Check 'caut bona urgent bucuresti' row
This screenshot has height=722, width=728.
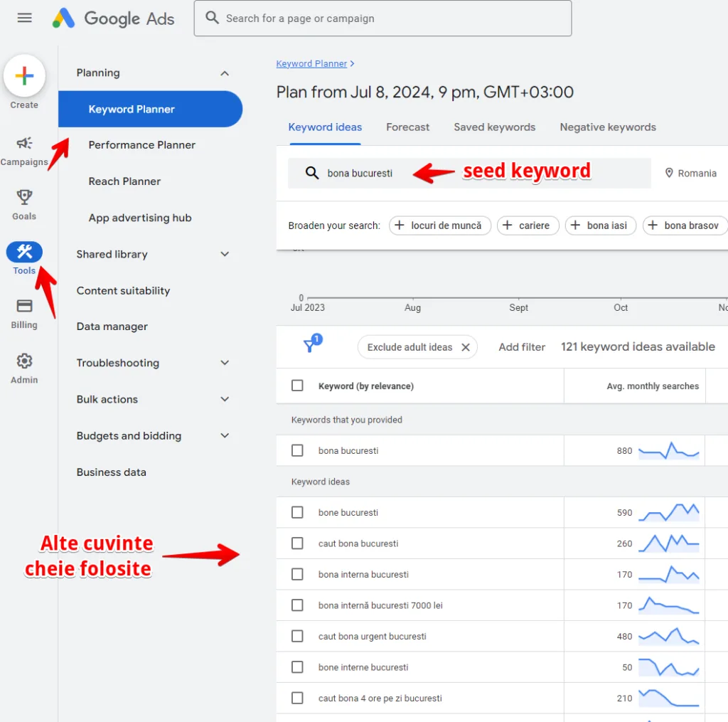(x=297, y=636)
